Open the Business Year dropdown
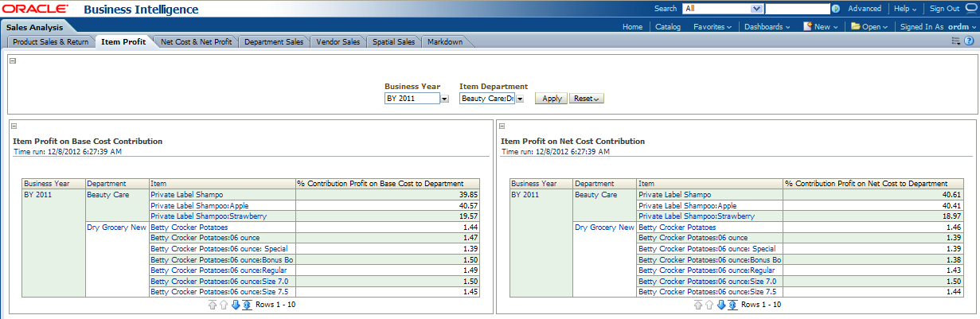This screenshot has width=980, height=319. (444, 99)
